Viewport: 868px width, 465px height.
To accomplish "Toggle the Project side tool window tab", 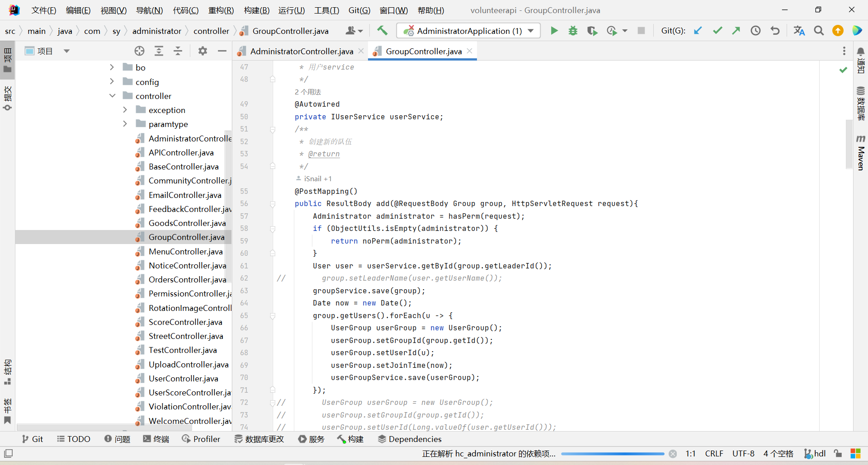I will click(x=8, y=60).
